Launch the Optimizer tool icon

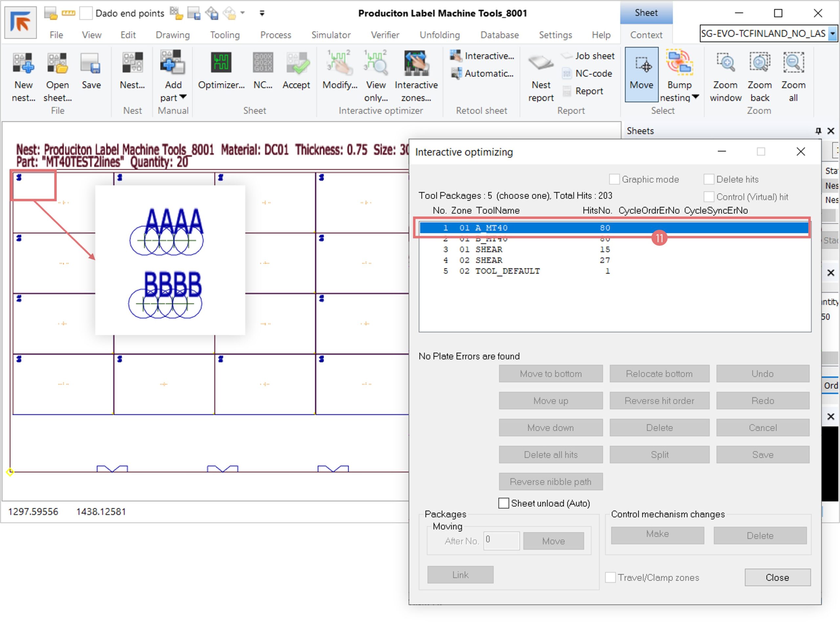(x=221, y=63)
